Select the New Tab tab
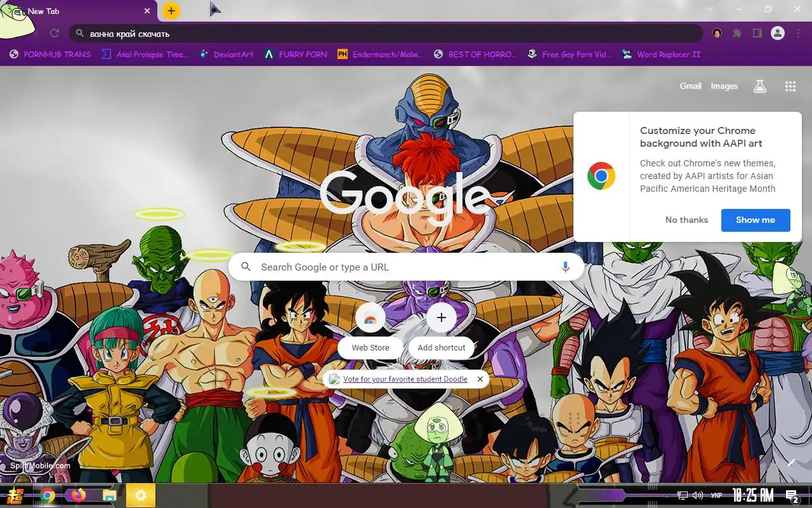 pyautogui.click(x=79, y=11)
